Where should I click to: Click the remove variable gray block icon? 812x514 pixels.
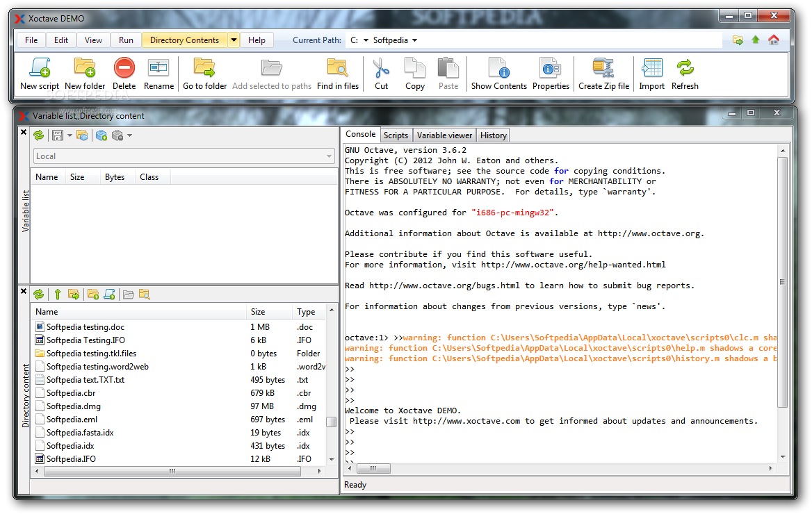[x=117, y=135]
